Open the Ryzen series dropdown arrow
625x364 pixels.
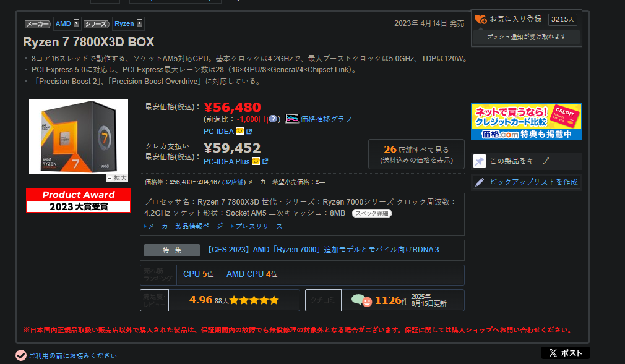(x=139, y=23)
